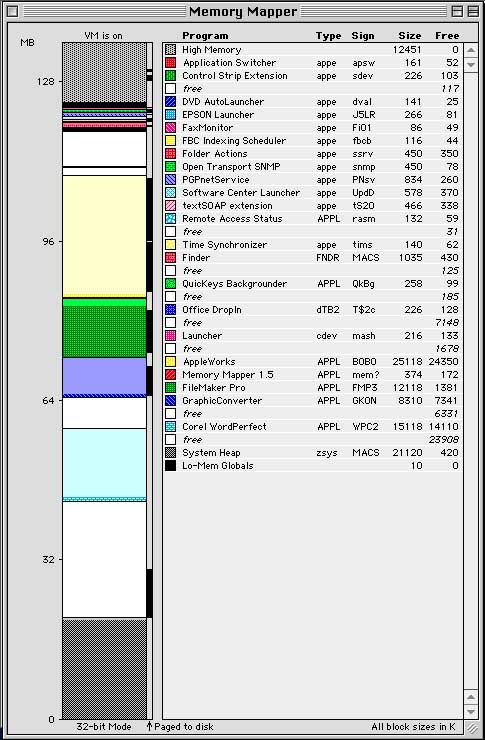Click the High Memory block atop the map

point(104,72)
